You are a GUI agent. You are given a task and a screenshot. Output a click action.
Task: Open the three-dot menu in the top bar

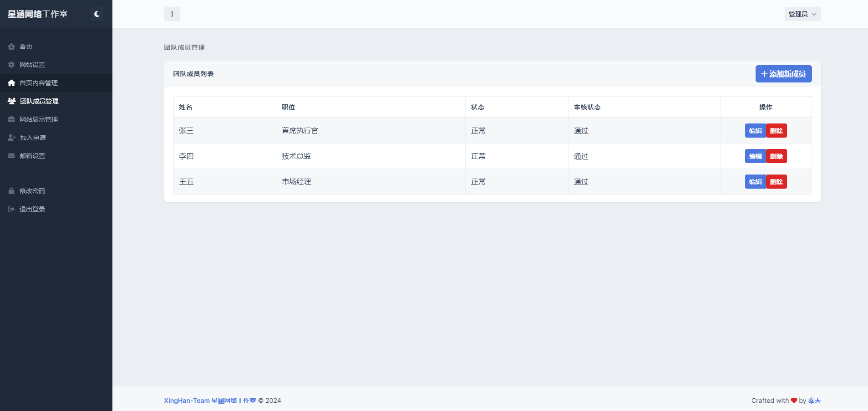(x=172, y=14)
